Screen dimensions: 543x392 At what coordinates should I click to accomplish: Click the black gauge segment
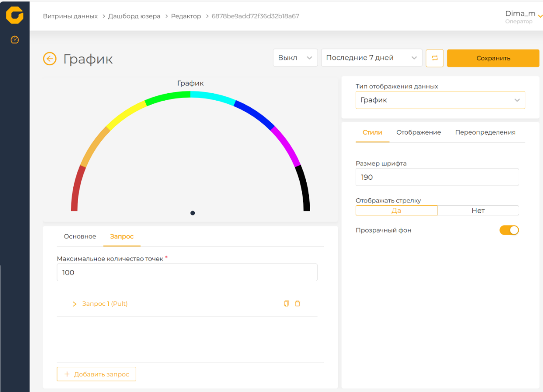(304, 188)
